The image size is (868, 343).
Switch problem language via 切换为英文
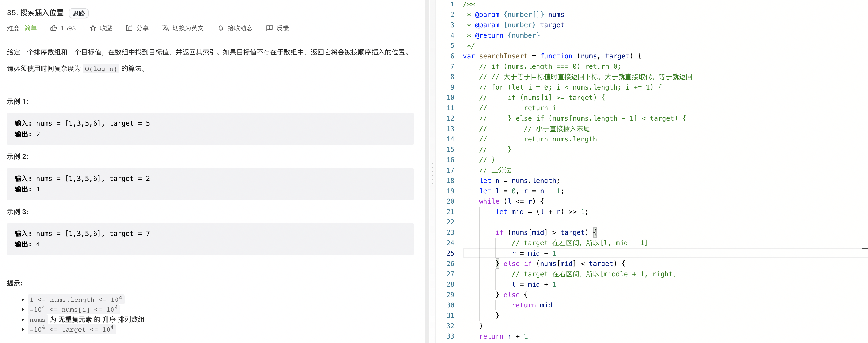188,28
